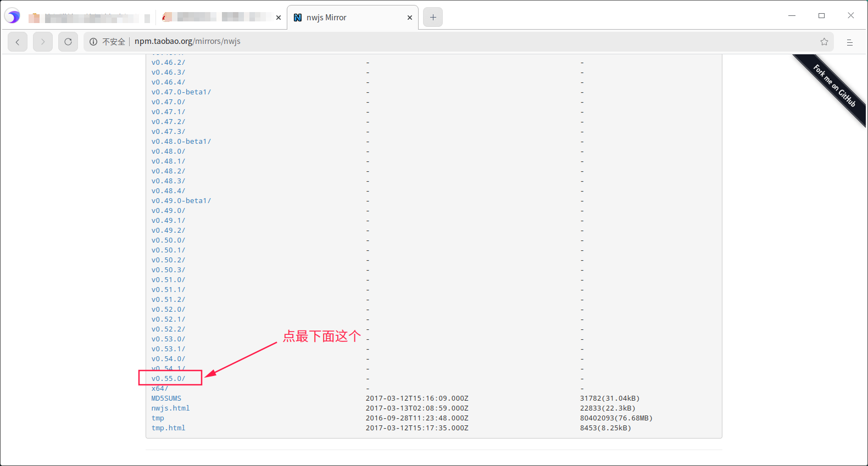
Task: Open the v0.48.2/ directory
Action: [x=168, y=171]
